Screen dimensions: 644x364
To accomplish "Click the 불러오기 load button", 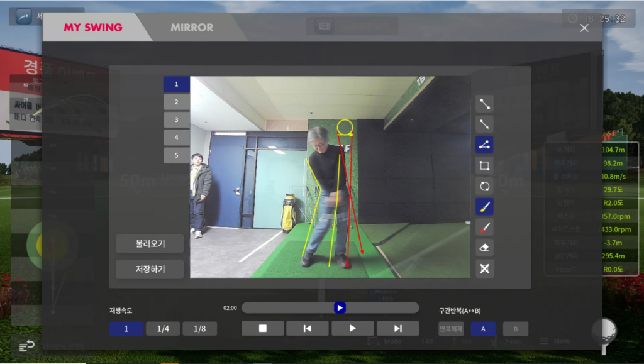I will pyautogui.click(x=150, y=244).
